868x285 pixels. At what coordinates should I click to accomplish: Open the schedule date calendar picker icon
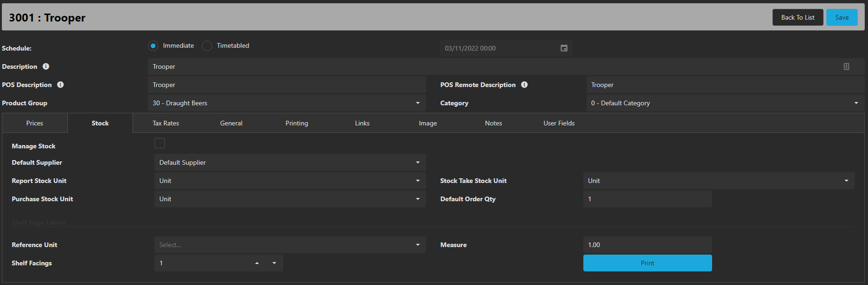pos(564,48)
